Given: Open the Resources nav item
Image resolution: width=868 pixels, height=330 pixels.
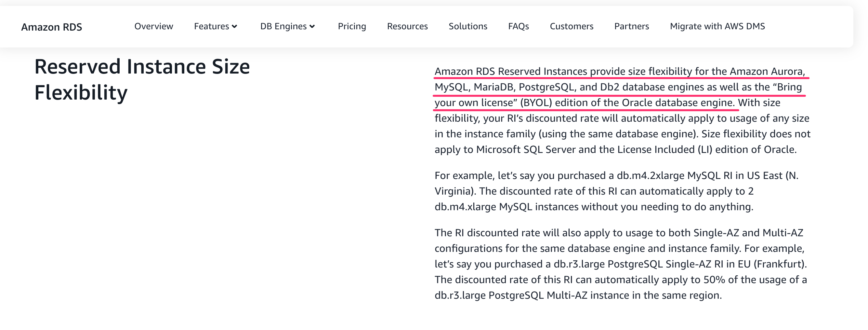Looking at the screenshot, I should (407, 26).
